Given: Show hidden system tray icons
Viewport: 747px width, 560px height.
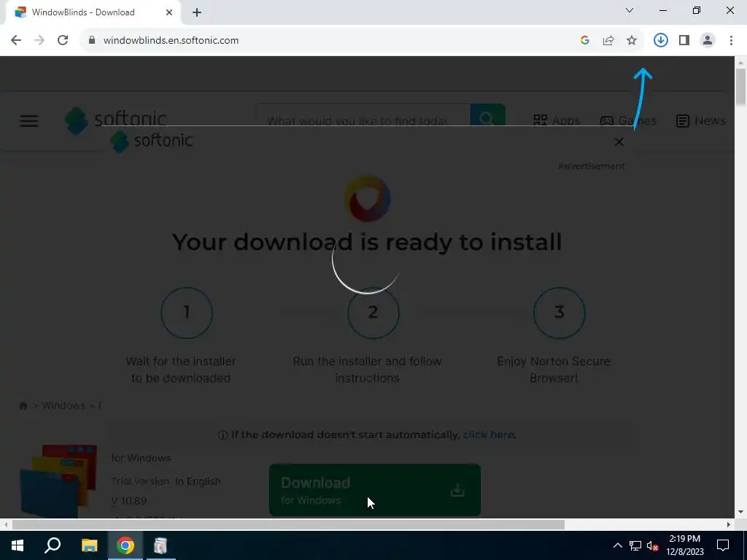Looking at the screenshot, I should click(617, 545).
